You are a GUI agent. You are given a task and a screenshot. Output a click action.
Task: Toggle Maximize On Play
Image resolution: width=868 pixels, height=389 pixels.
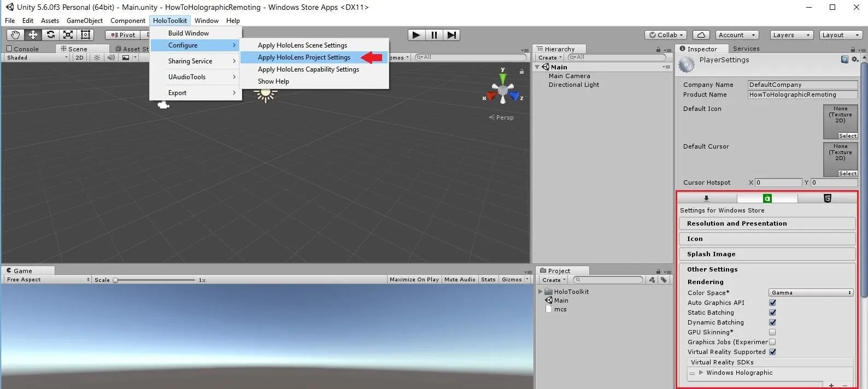pos(414,279)
